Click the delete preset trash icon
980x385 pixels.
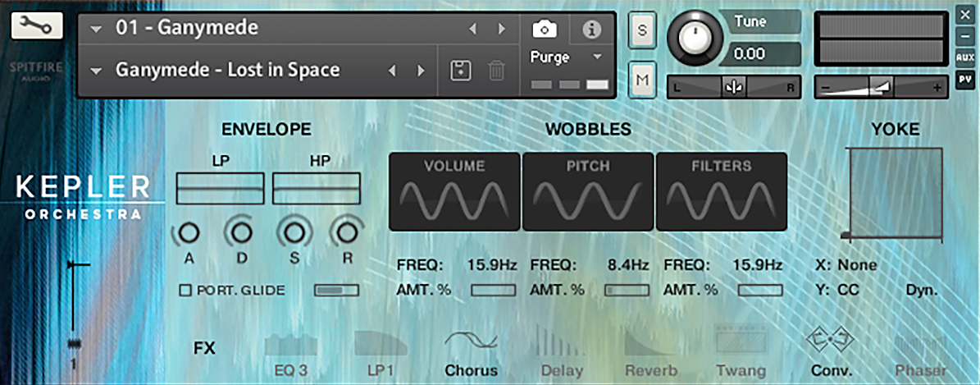click(x=496, y=71)
